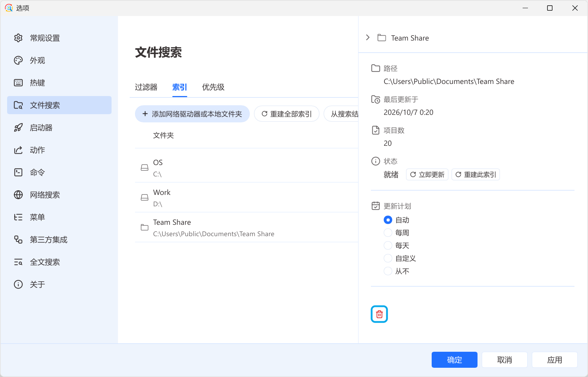The width and height of the screenshot is (588, 377).
Task: Select 自动 update schedule
Action: point(397,220)
